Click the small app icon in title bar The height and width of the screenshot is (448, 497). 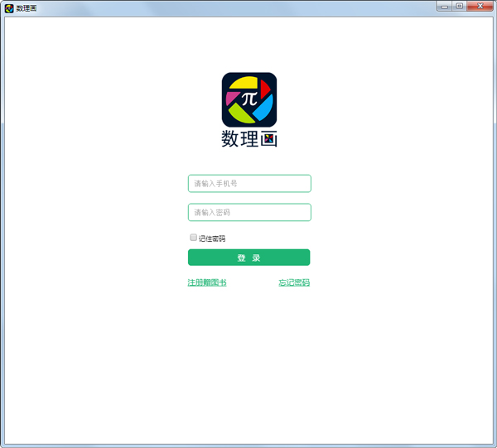(9, 8)
